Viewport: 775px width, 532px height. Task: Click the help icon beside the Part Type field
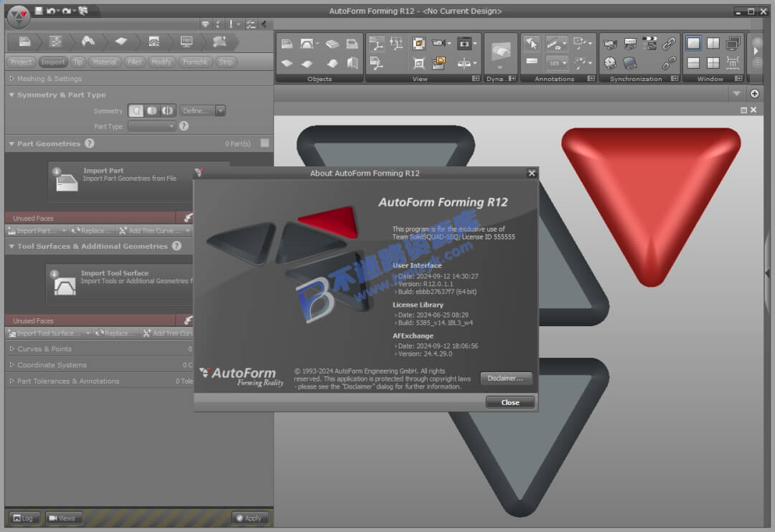[184, 126]
